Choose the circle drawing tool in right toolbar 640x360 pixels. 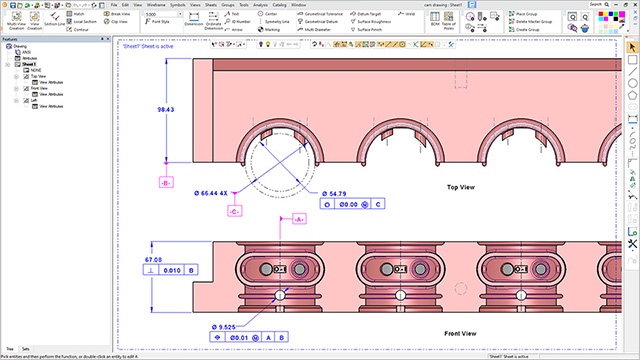632,83
